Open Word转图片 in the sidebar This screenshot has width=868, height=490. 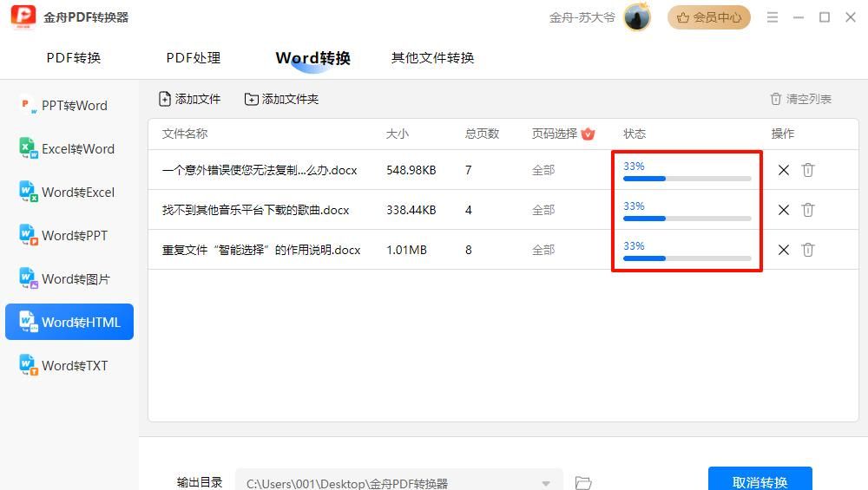[x=69, y=278]
